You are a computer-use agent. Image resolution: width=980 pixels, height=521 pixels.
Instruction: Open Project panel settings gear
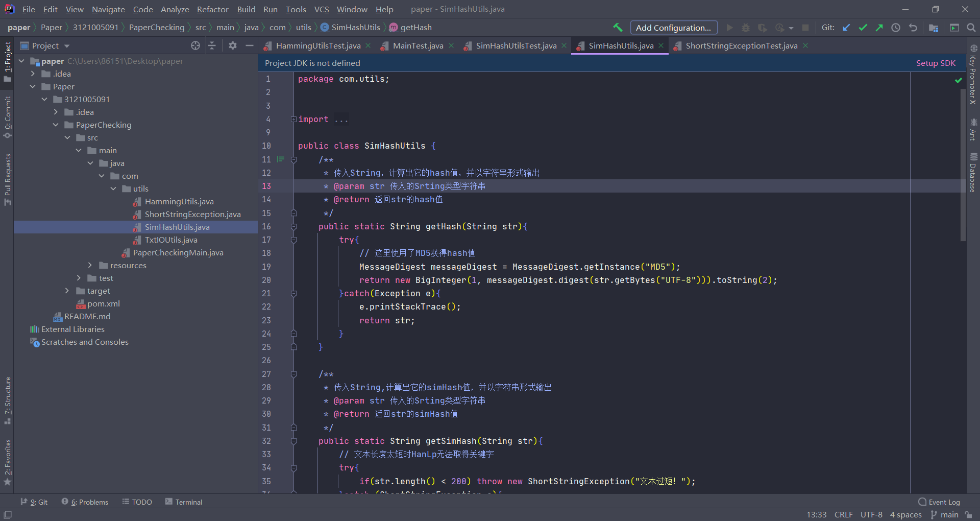point(233,45)
